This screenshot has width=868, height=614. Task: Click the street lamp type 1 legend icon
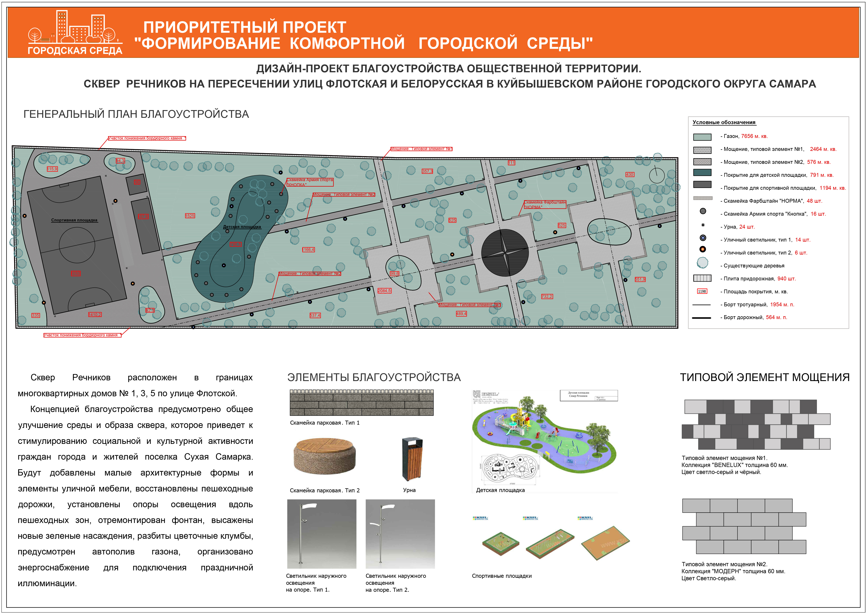(703, 238)
